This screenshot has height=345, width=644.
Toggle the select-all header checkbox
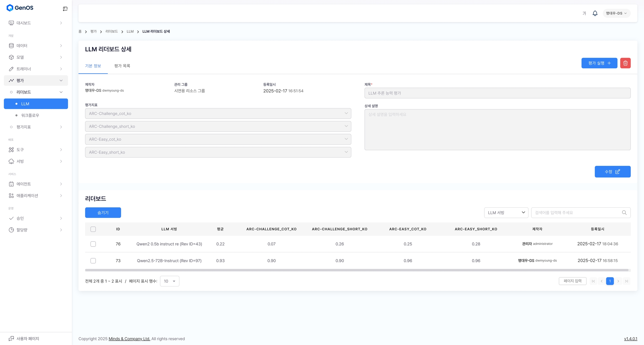[x=93, y=229]
